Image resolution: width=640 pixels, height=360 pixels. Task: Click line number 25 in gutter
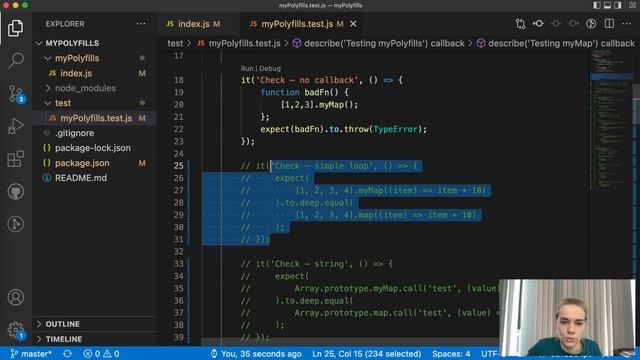pyautogui.click(x=178, y=166)
